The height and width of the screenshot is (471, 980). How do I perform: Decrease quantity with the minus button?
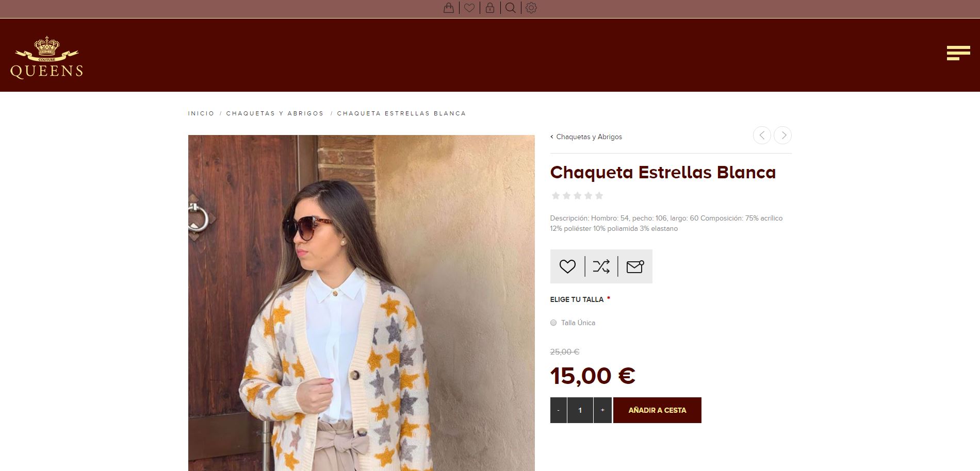[x=558, y=410]
